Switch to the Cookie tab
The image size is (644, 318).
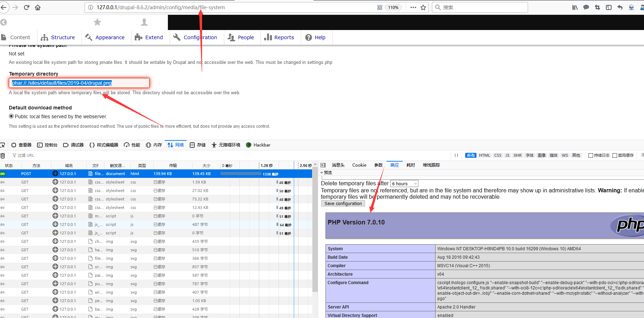tap(359, 165)
